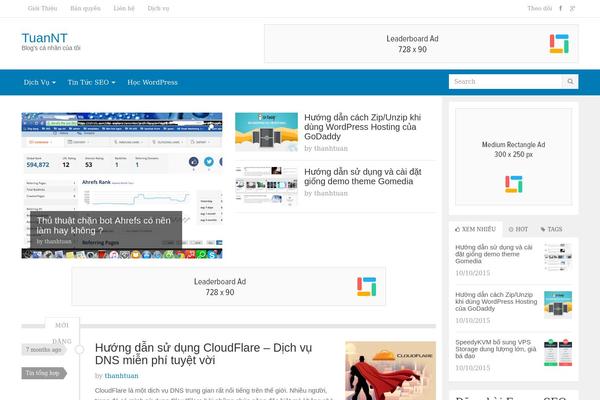
Task: Click sidebar SpeedyKVM post thumbnail
Action: click(x=558, y=352)
